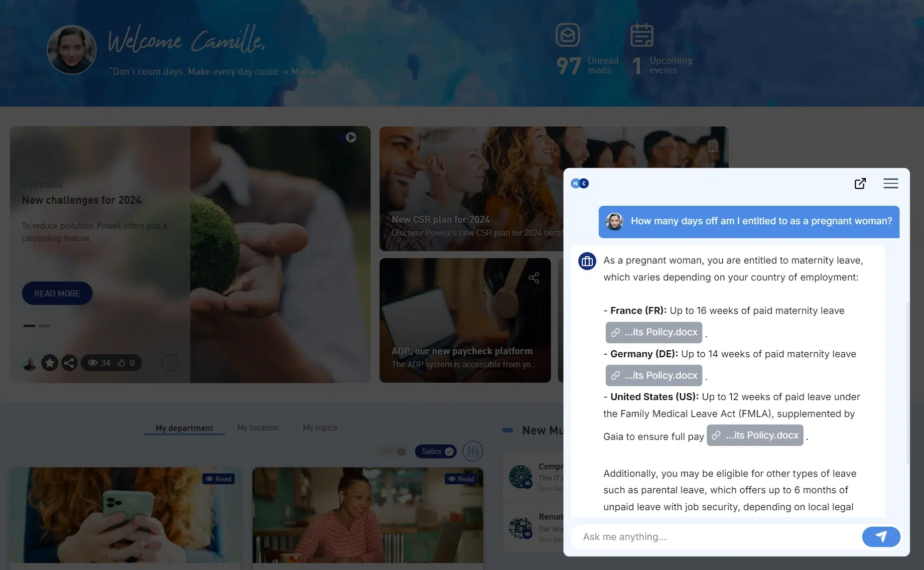Select the second carousel progress dash
This screenshot has height=570, width=924.
pos(44,325)
